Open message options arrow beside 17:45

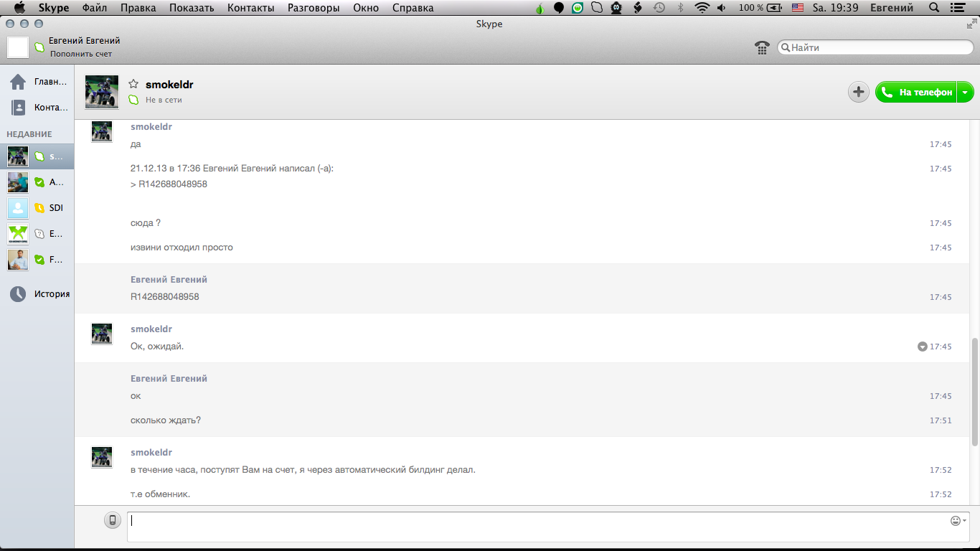922,347
